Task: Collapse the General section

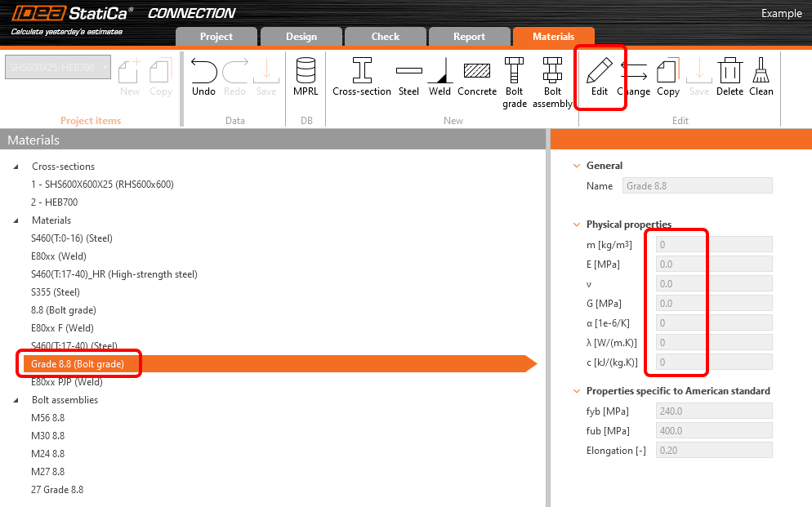Action: click(577, 166)
